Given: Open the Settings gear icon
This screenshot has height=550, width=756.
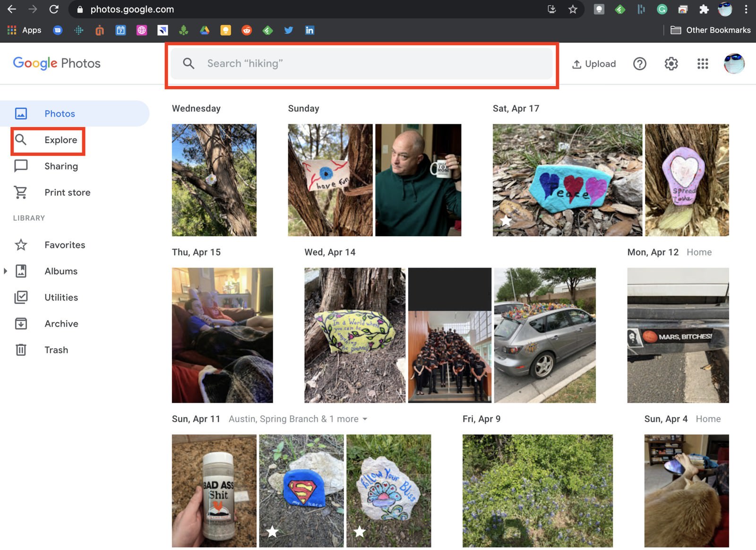Looking at the screenshot, I should (671, 64).
